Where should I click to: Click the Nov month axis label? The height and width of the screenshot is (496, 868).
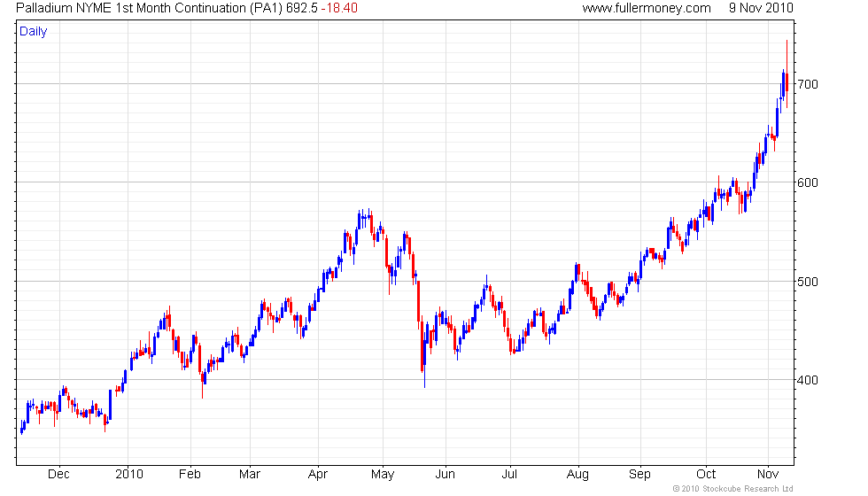(768, 475)
